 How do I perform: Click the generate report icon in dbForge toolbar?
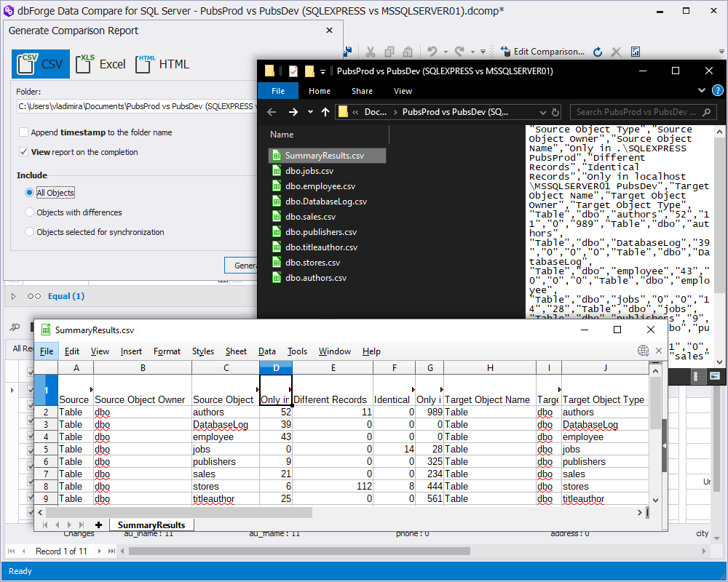tap(636, 52)
